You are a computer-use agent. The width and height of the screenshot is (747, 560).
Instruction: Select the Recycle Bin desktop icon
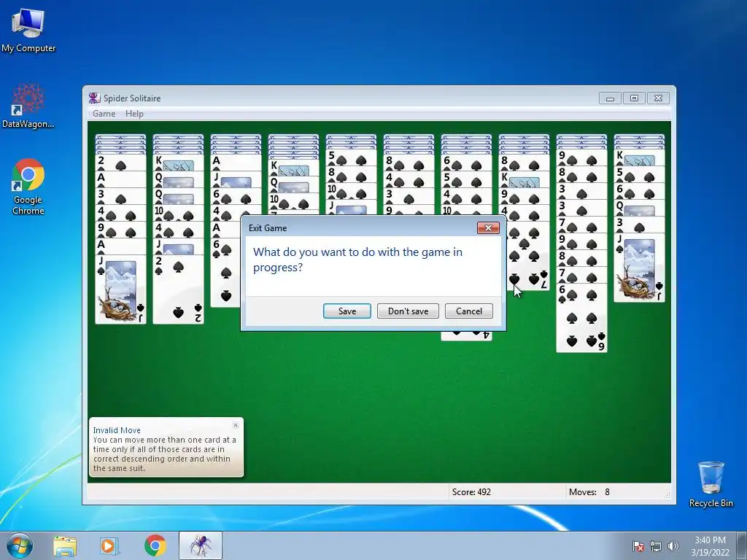tap(711, 484)
